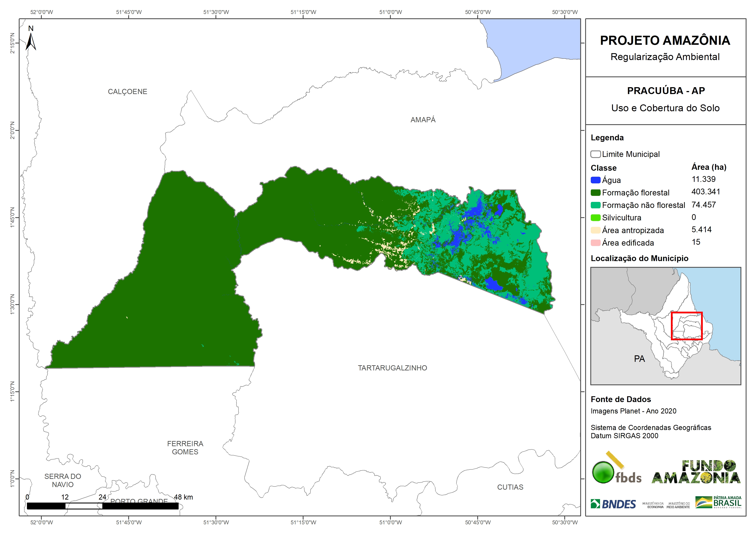The height and width of the screenshot is (534, 756).
Task: Click the Área edificada pink swatch
Action: click(595, 243)
